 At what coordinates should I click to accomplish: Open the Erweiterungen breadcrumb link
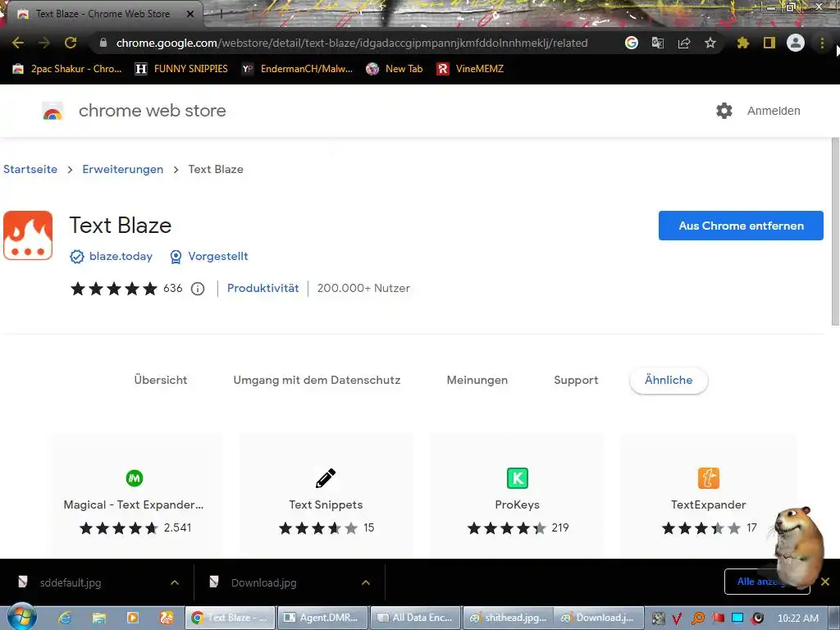123,169
